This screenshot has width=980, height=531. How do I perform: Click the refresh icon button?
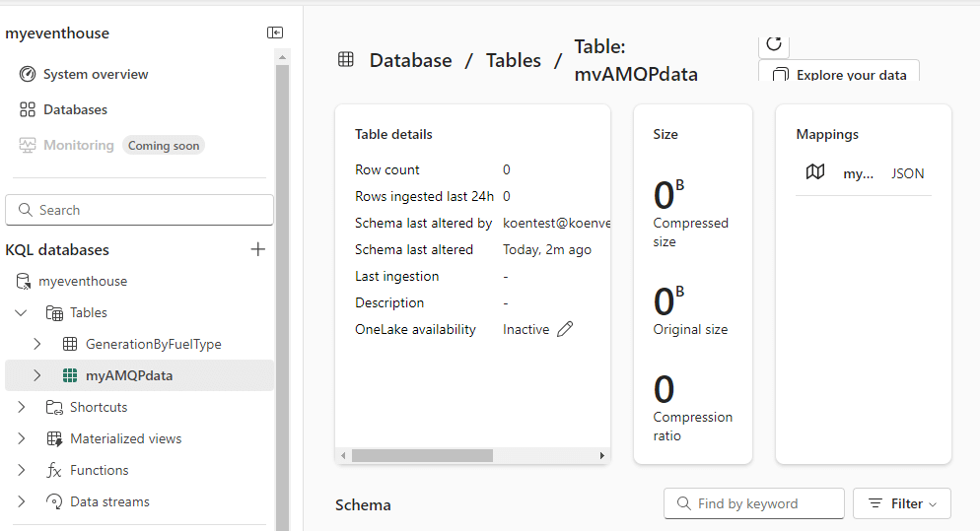point(774,44)
